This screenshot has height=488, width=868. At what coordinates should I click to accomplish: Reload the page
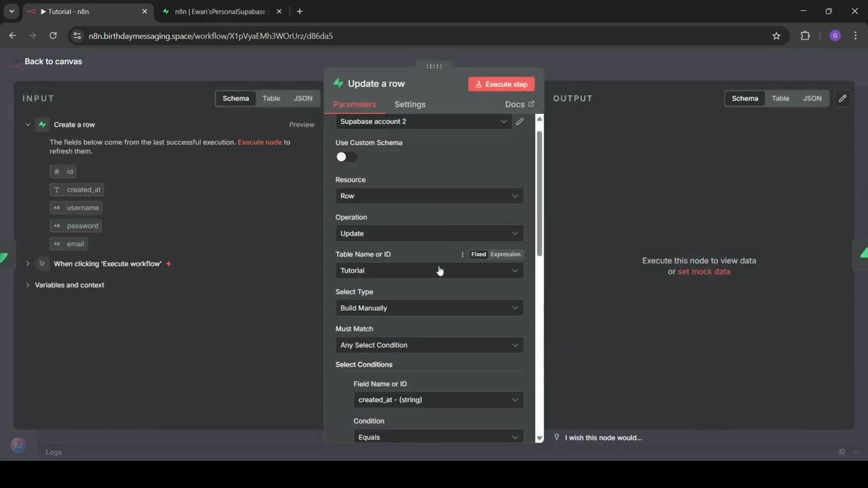click(53, 36)
